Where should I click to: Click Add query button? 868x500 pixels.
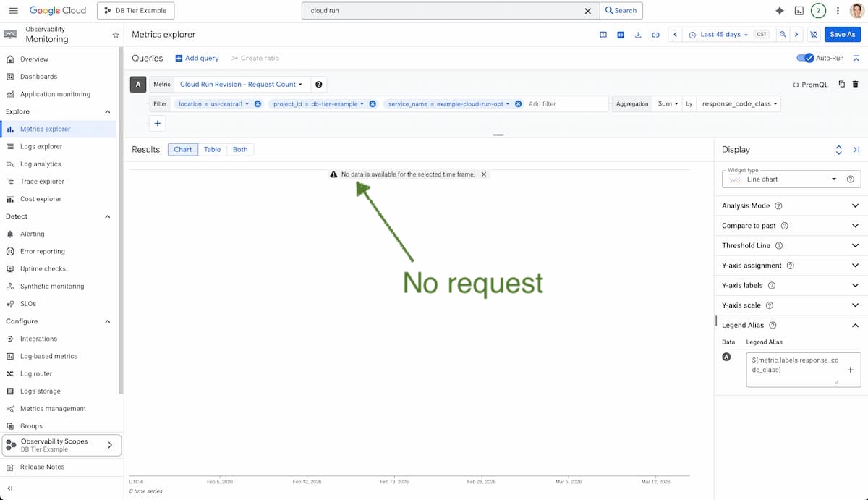point(197,58)
